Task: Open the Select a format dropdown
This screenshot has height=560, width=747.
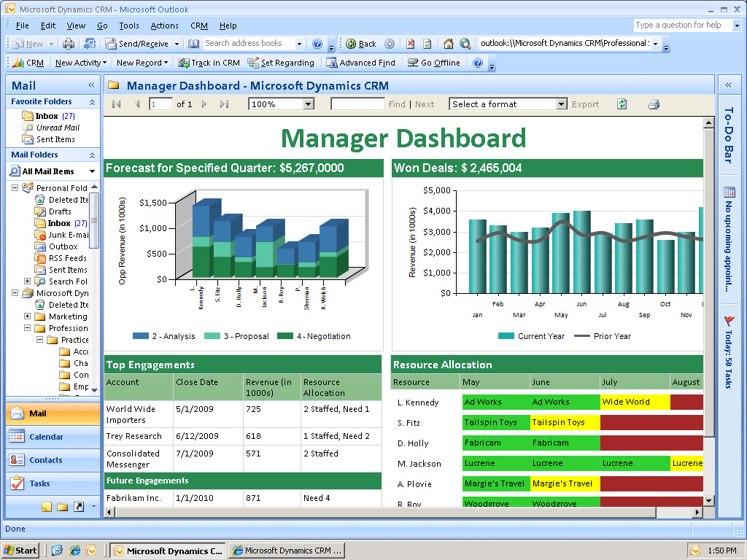Action: pos(560,104)
